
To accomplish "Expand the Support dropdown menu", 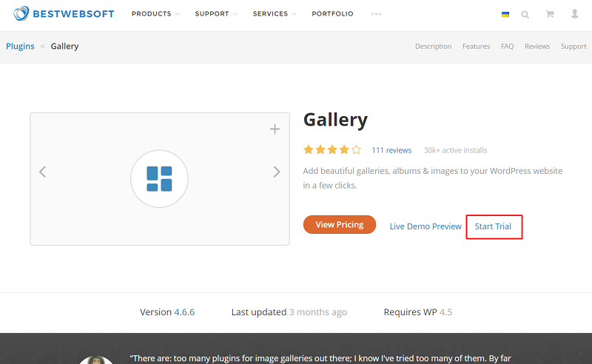I will point(216,14).
